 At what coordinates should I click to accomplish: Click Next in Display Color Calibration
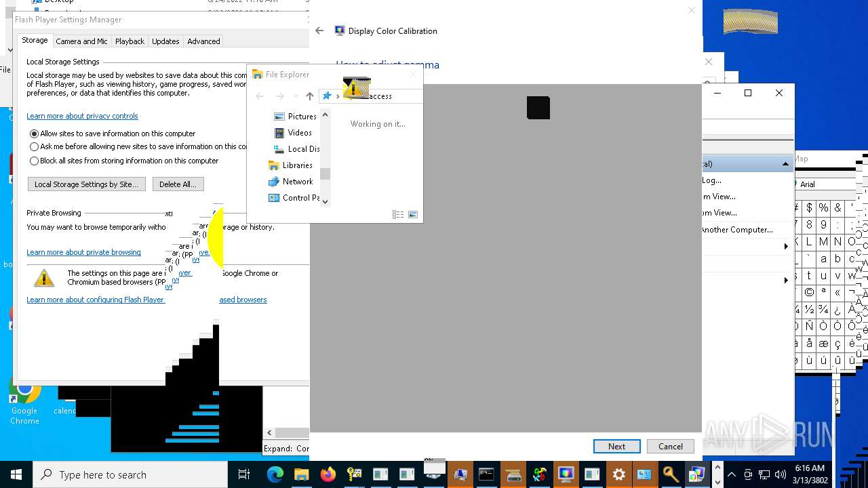[616, 446]
